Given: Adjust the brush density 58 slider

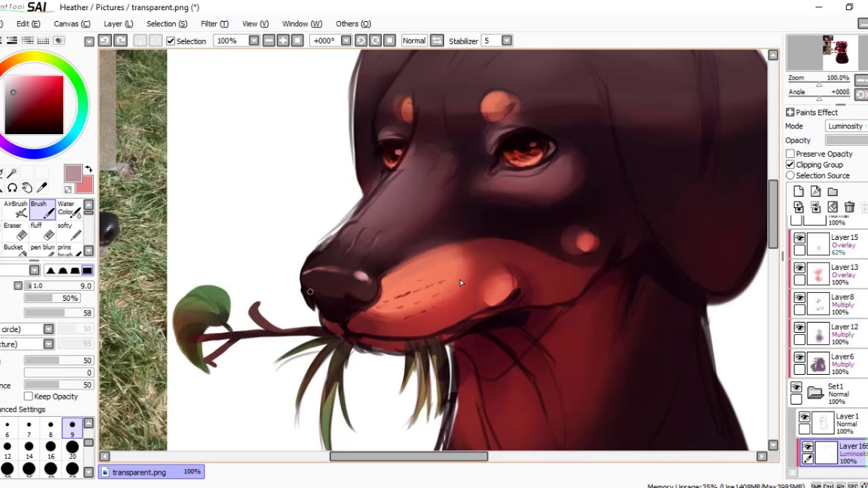Looking at the screenshot, I should 58,312.
